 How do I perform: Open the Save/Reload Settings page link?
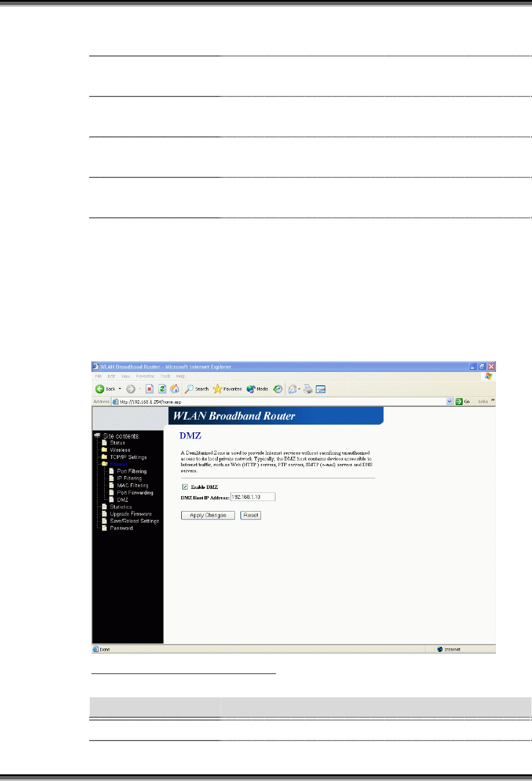pyautogui.click(x=135, y=521)
